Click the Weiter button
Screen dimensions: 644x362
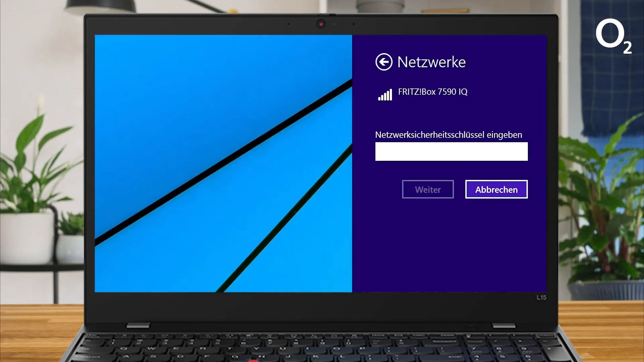click(428, 189)
